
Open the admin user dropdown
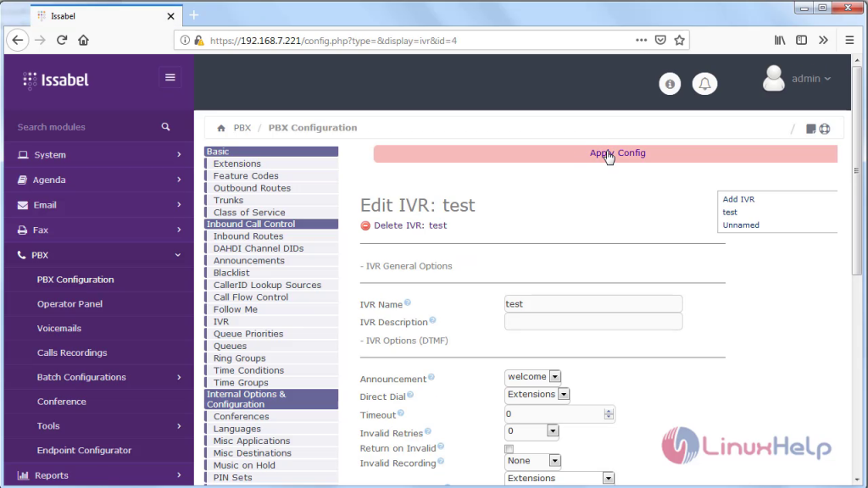point(811,79)
